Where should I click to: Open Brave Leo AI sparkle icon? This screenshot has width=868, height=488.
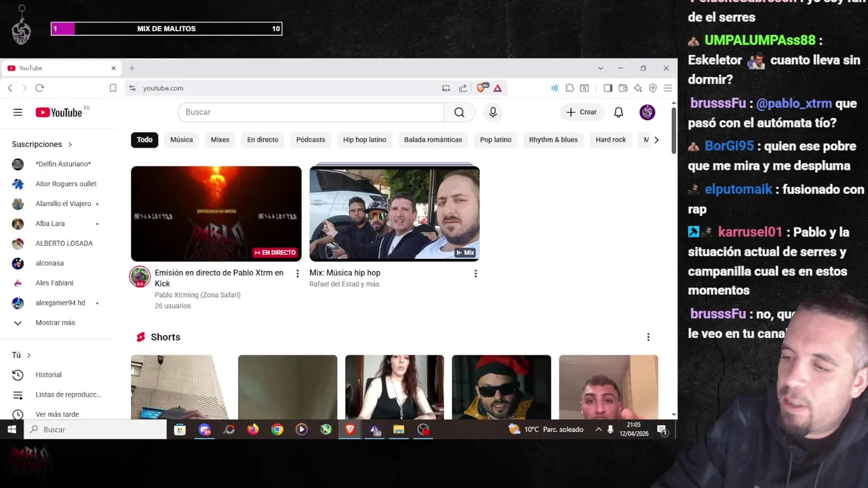[x=638, y=88]
